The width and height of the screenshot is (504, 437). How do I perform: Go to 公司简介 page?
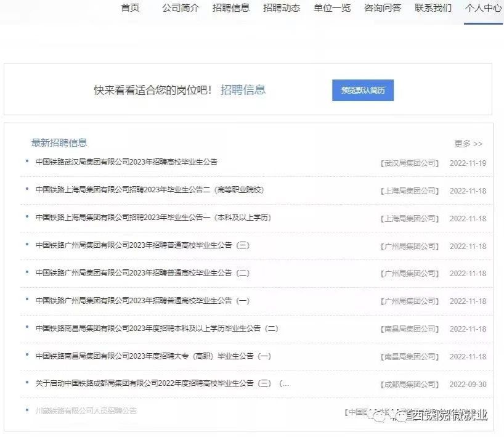pos(181,8)
